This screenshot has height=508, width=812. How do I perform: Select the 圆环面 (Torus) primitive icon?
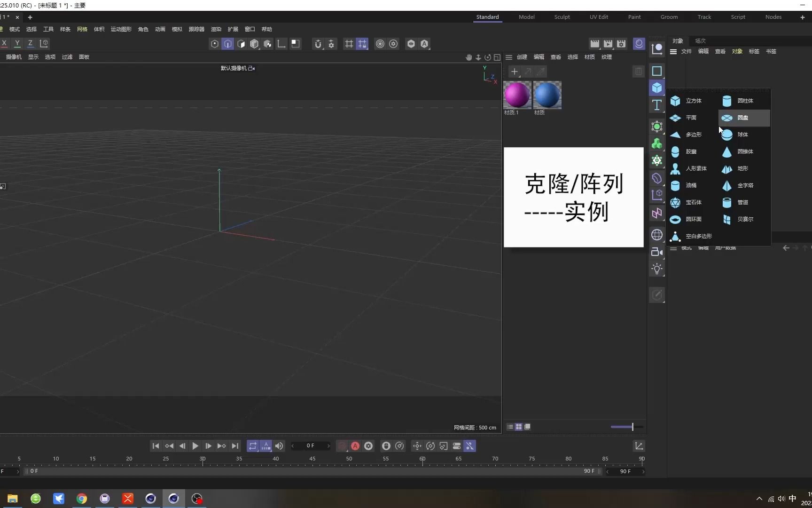pyautogui.click(x=675, y=219)
